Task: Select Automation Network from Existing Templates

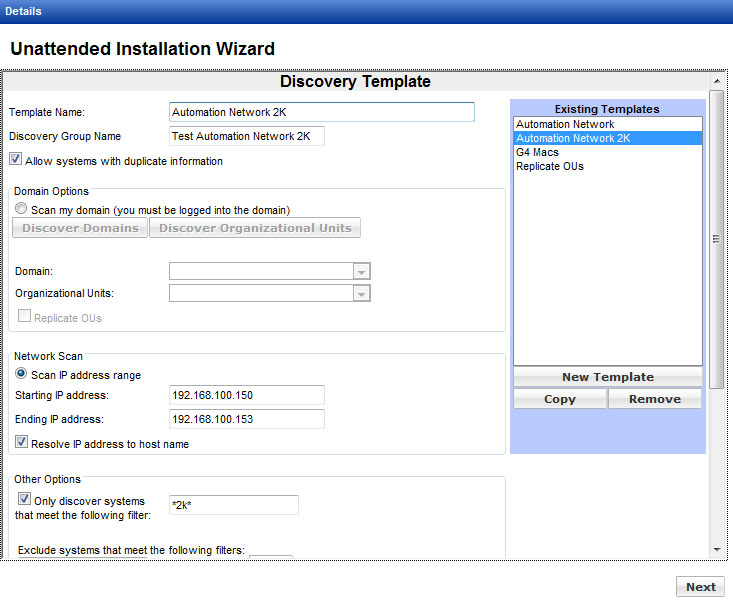Action: tap(565, 124)
